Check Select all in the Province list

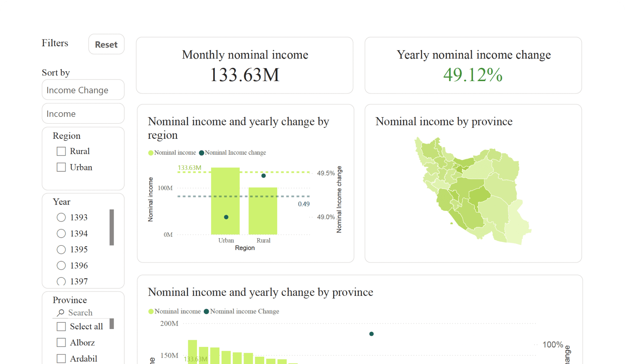61,326
